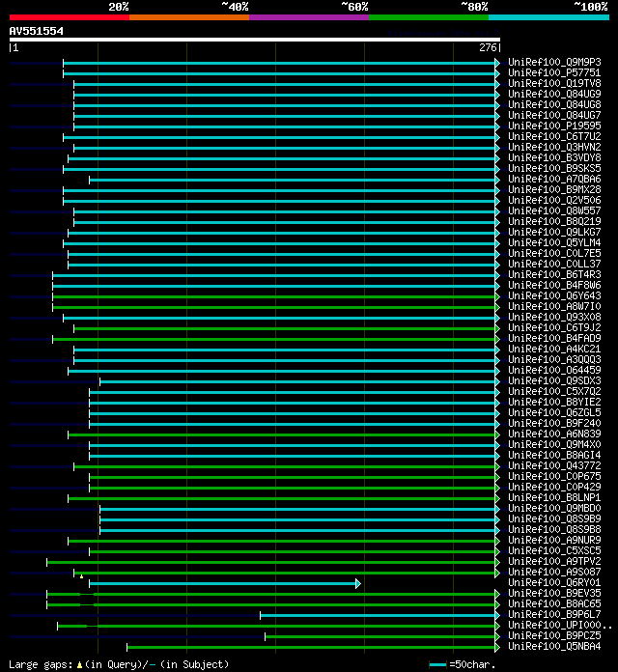618x672 pixels.
Task: Select the UniRef100_B8AGI4 label
Action: pyautogui.click(x=554, y=456)
